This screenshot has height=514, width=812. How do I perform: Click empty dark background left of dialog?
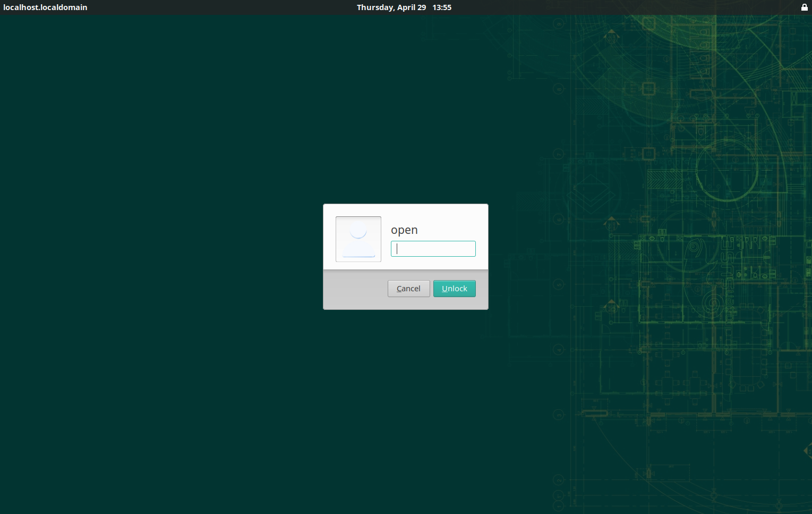pyautogui.click(x=159, y=255)
